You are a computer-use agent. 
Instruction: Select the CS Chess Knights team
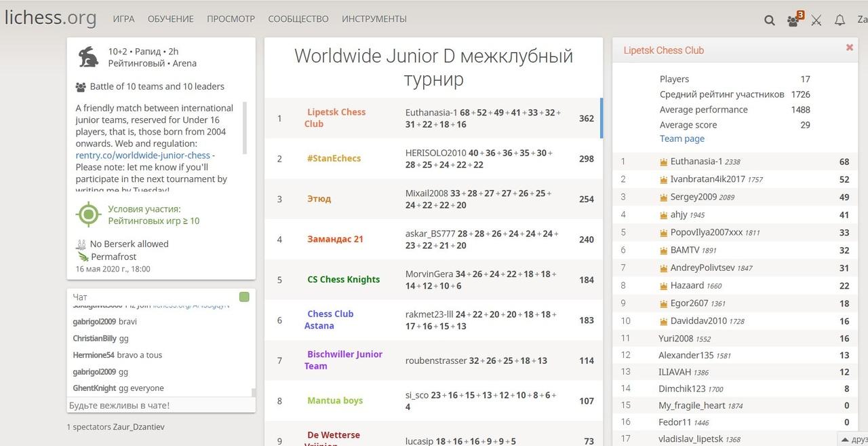coord(343,279)
